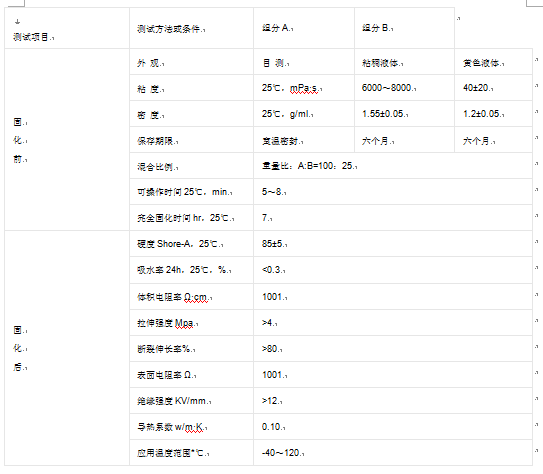Screen dimensions: 543x474
Task: Click the 组分 A header cell
Action: tap(304, 28)
